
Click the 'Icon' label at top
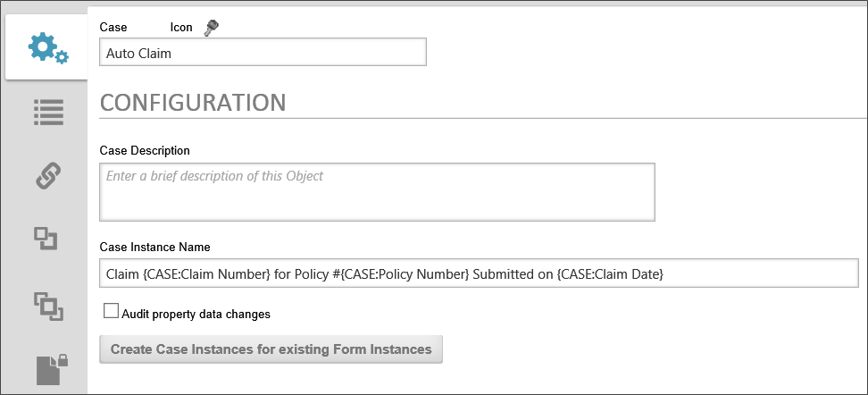point(180,28)
